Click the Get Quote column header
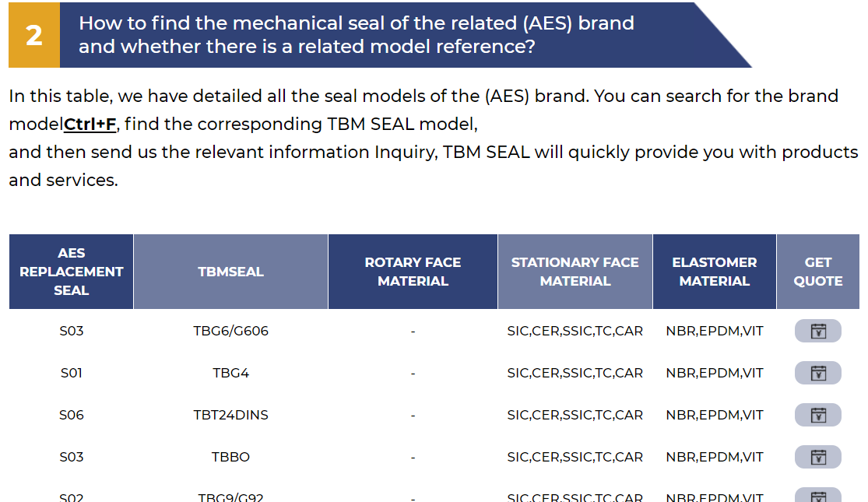This screenshot has width=868, height=502. click(818, 272)
